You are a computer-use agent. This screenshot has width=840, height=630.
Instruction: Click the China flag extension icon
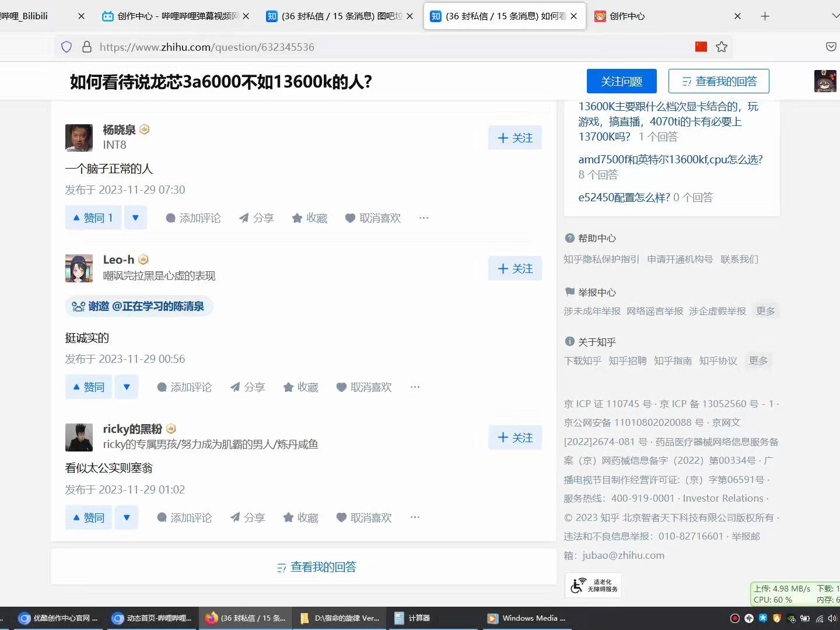(x=701, y=47)
